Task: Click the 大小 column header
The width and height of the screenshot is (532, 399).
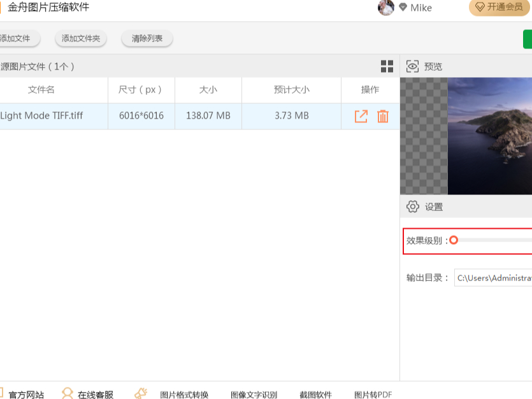Action: pos(208,90)
